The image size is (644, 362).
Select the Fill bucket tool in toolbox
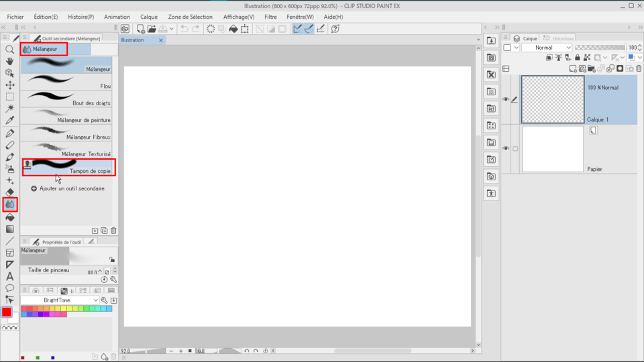[x=9, y=217]
